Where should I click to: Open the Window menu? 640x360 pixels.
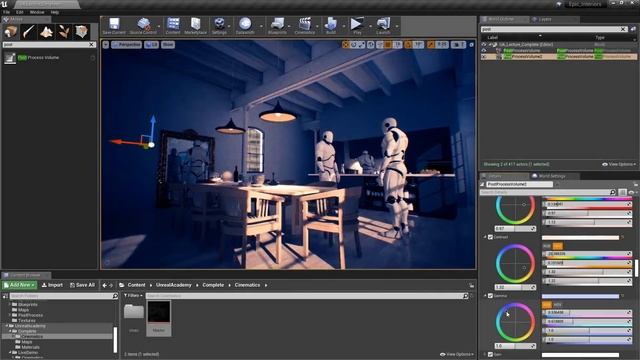point(37,12)
